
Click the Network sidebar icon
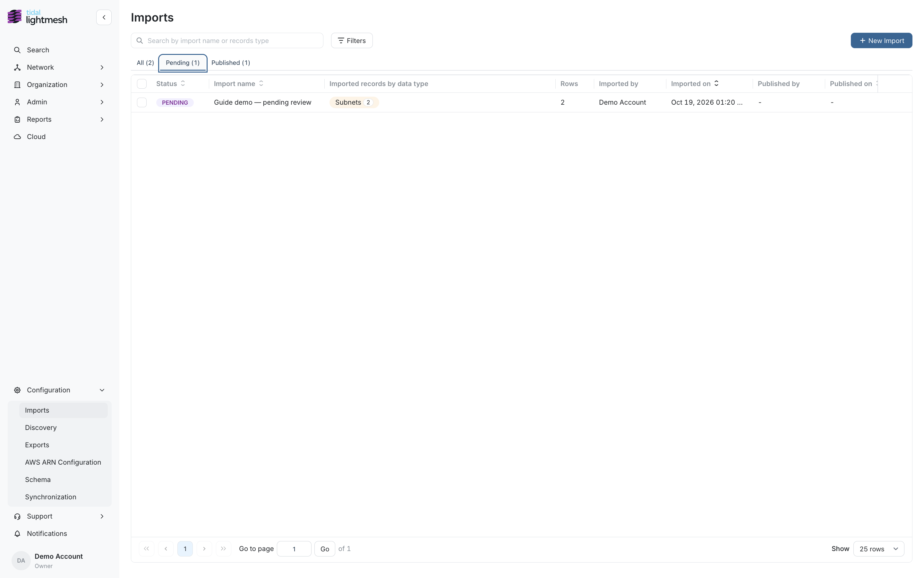pos(17,67)
